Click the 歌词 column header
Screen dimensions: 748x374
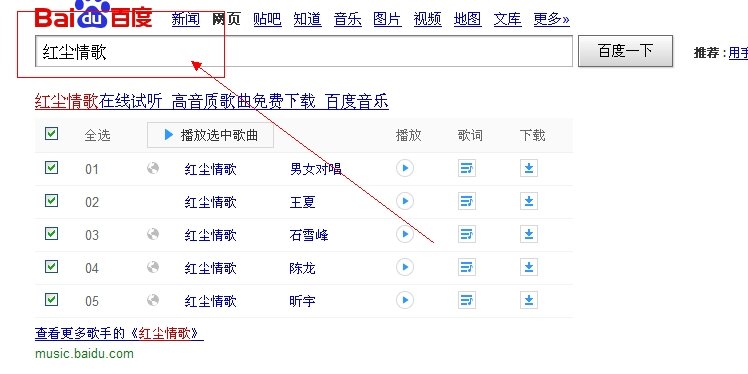pos(470,135)
